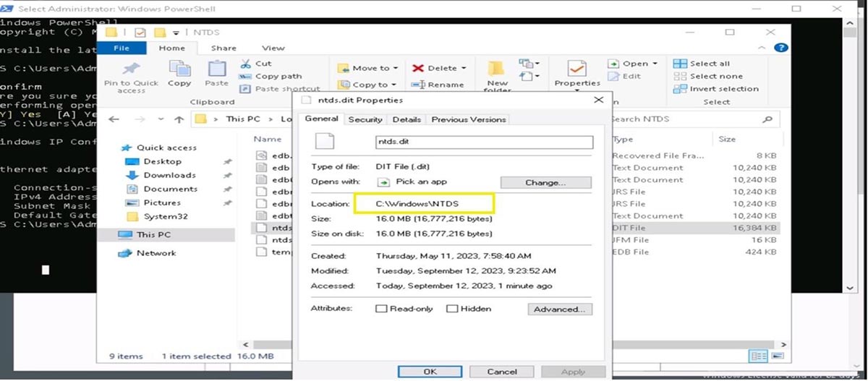The width and height of the screenshot is (868, 381).
Task: Check the Hidden attribute checkbox
Action: (x=452, y=309)
